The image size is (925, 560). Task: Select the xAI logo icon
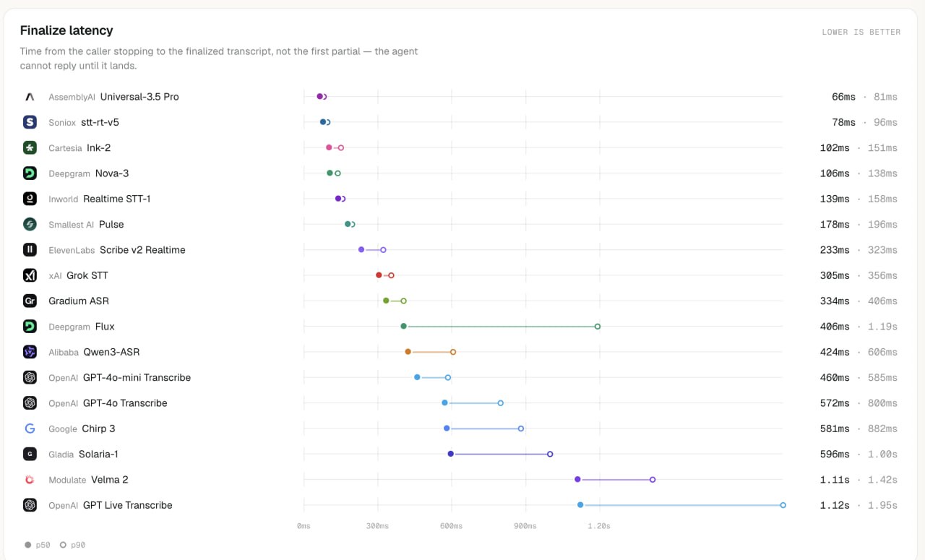pos(30,275)
